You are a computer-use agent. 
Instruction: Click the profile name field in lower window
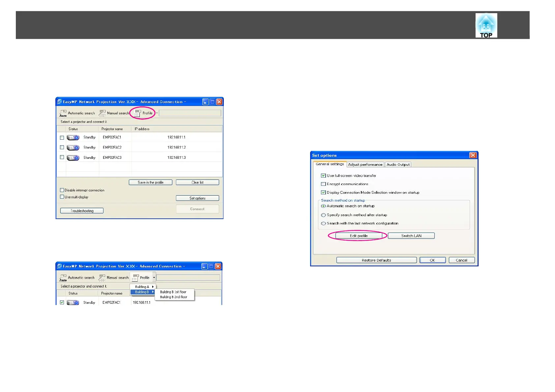188,277
